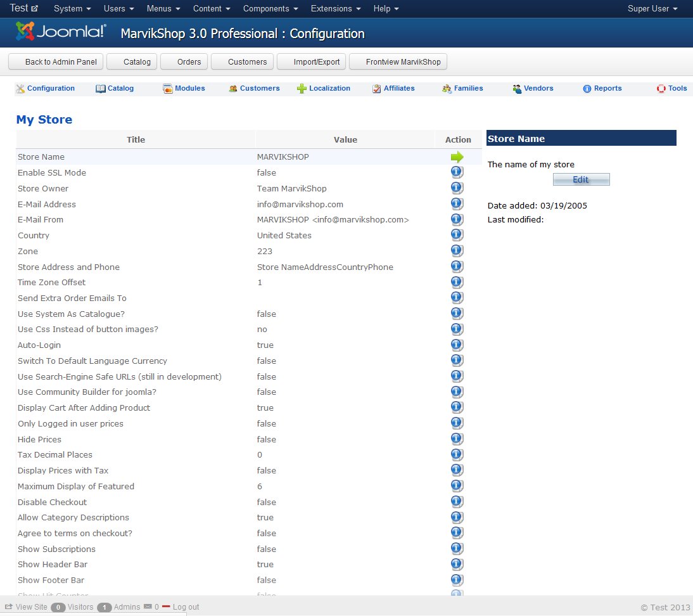The image size is (693, 616).
Task: Select the Reports tab
Action: (x=602, y=89)
